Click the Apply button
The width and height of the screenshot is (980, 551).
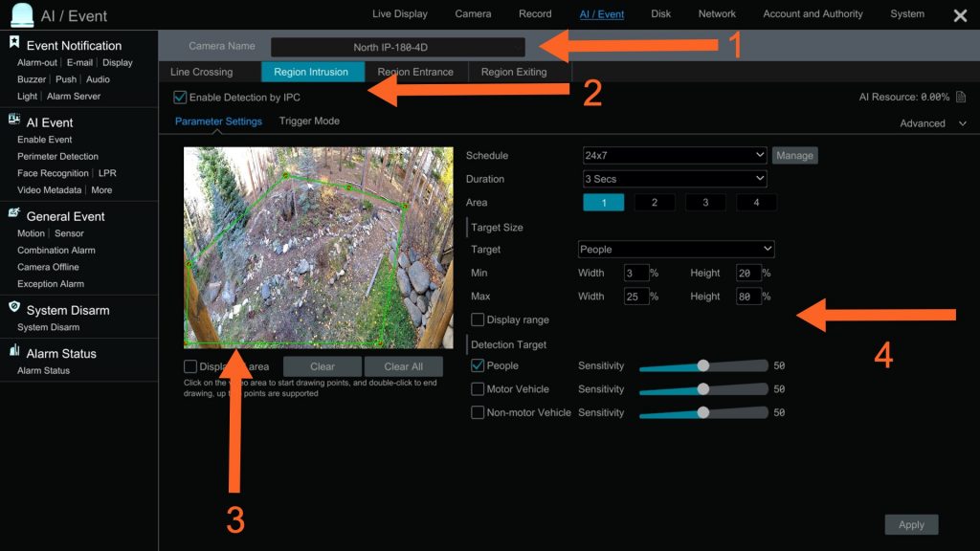pyautogui.click(x=911, y=524)
